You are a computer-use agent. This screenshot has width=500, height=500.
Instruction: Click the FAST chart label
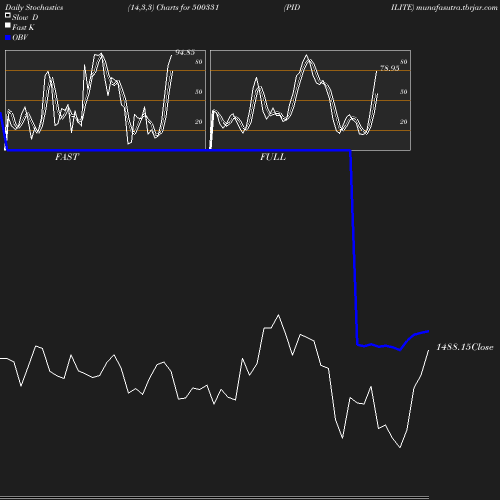pyautogui.click(x=67, y=157)
